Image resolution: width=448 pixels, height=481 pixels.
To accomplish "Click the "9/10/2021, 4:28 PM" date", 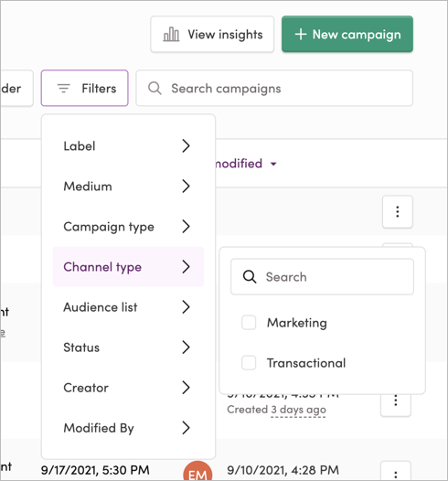I will [x=283, y=470].
